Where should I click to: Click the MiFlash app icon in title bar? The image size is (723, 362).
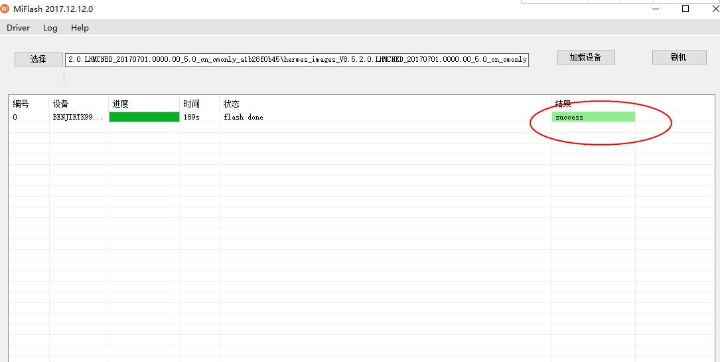click(4, 9)
